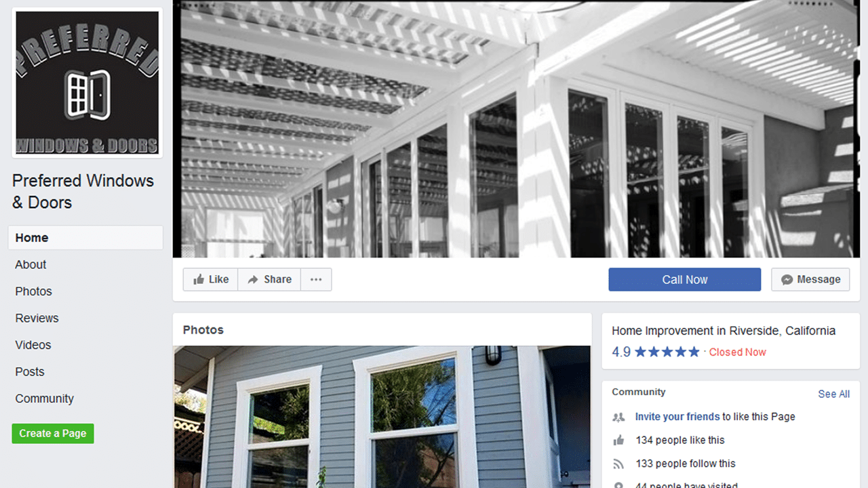Open Posts from the sidebar
The image size is (868, 488).
29,372
